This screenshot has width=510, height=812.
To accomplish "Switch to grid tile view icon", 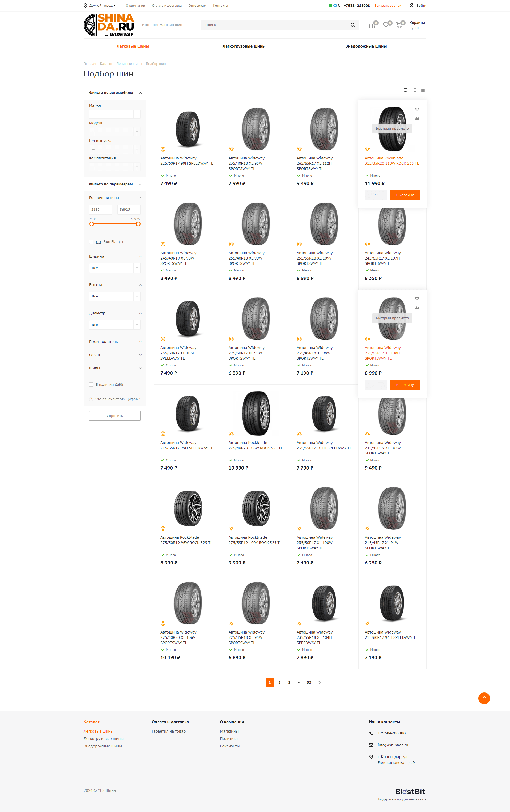I will (405, 90).
